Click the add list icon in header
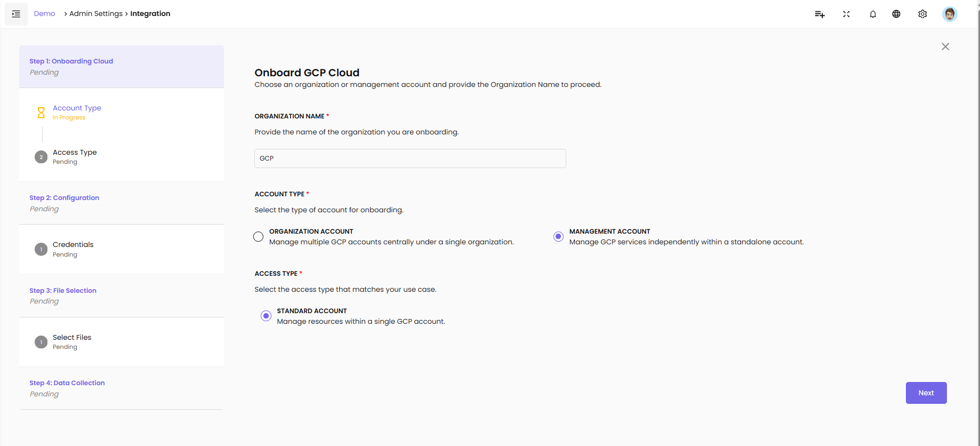The image size is (980, 446). (x=820, y=14)
